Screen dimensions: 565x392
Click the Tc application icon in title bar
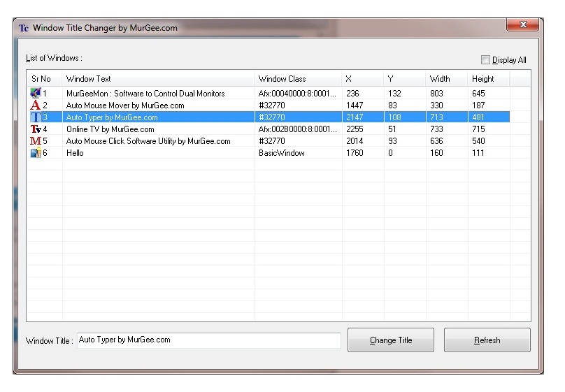point(24,28)
